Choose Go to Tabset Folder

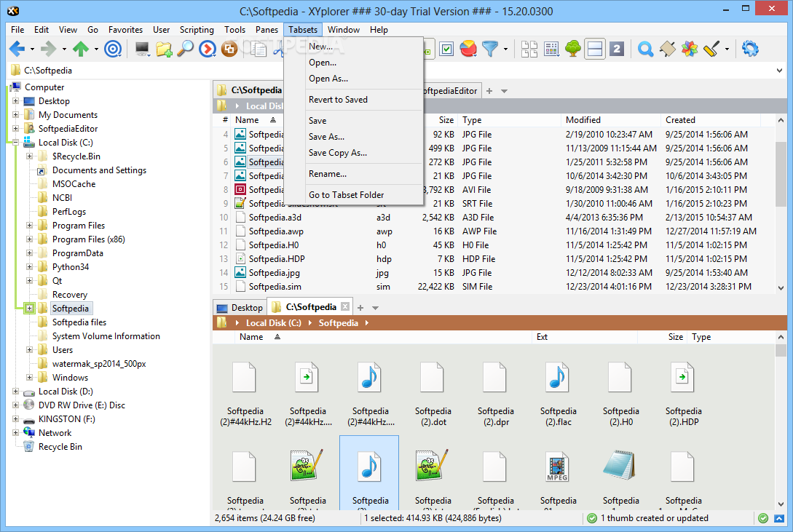pos(346,194)
